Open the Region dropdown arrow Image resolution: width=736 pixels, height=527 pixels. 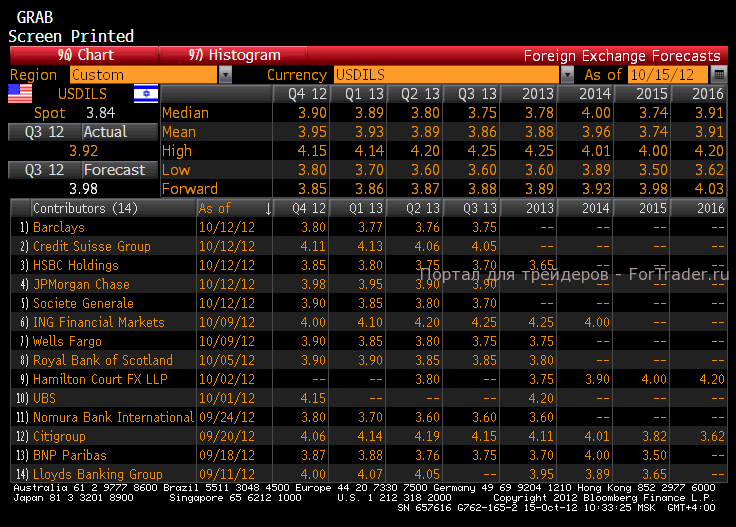tap(225, 75)
